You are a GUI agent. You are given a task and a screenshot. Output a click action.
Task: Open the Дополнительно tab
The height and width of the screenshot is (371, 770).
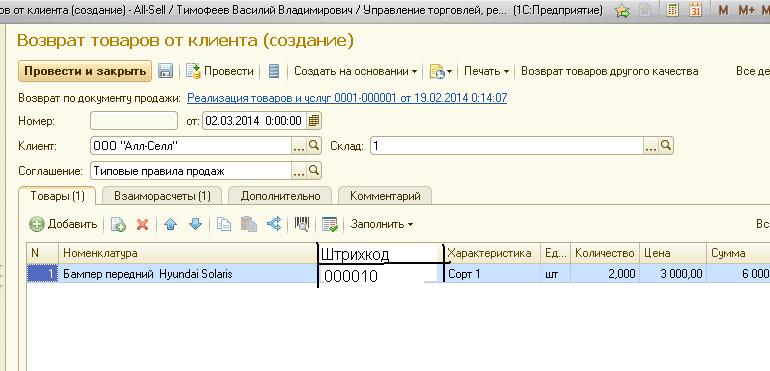[280, 196]
